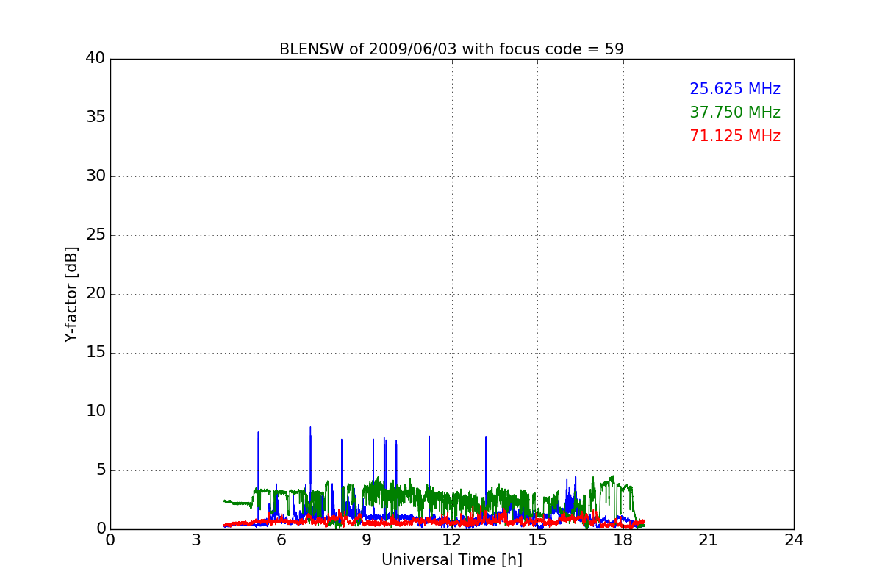This screenshot has width=882, height=588.
Task: Click the 'Y-factor [dB]' axis label
Action: click(x=71, y=294)
